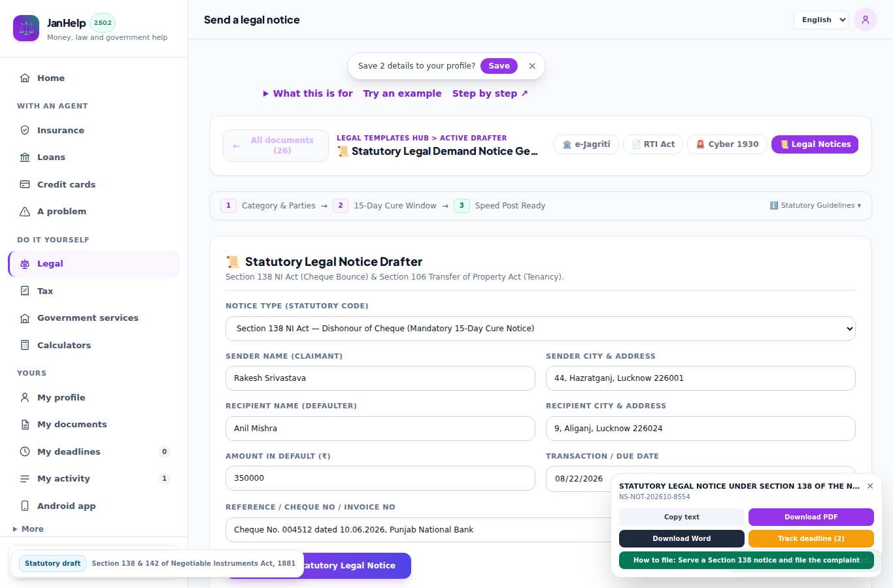Screen dimensions: 893x588
Task: Open the user profile avatar icon
Action: click(865, 20)
